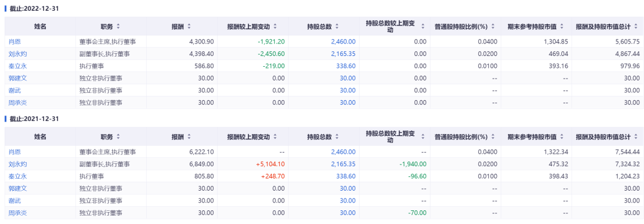Viewport: 644px width, 224px height.
Task: Click 肖恩 holdings 2,460.00 in 2021 table
Action: [343, 152]
